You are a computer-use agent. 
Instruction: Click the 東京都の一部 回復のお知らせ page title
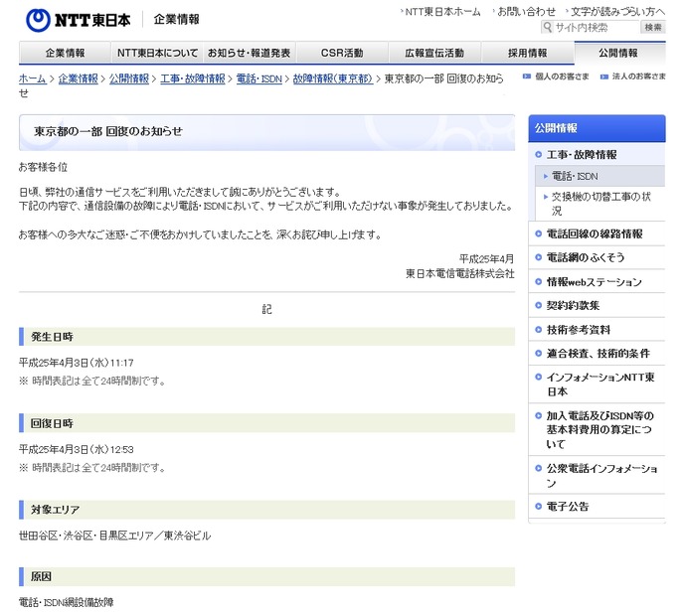(x=108, y=131)
